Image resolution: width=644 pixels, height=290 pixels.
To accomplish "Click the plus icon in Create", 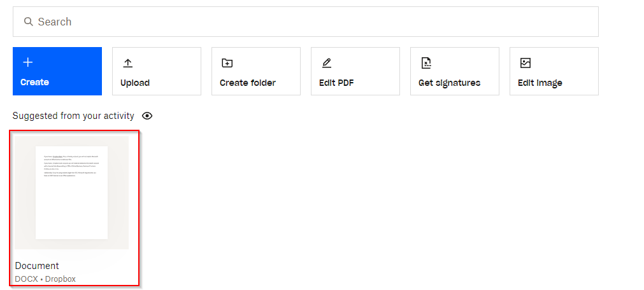I will [27, 62].
